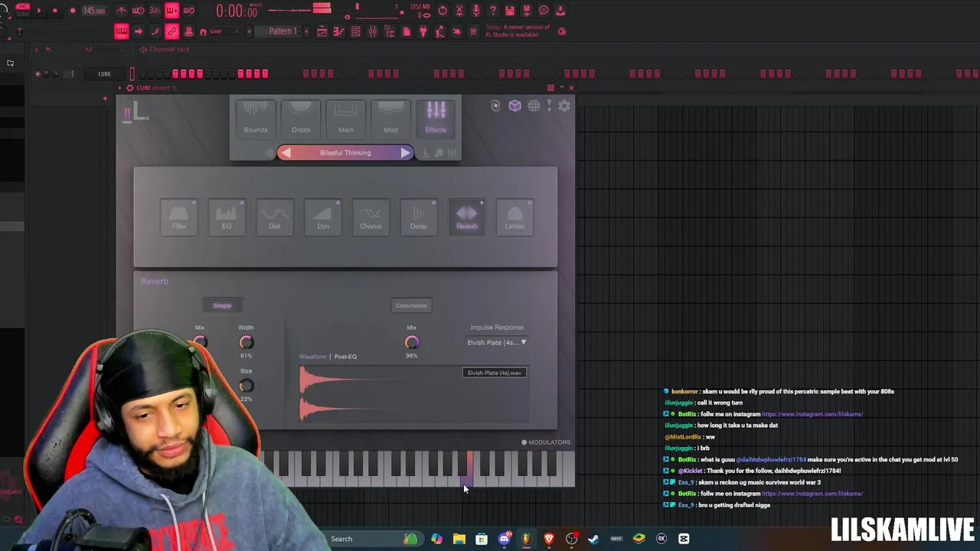Open Microsoft Store from the taskbar
Image resolution: width=980 pixels, height=551 pixels.
click(482, 539)
